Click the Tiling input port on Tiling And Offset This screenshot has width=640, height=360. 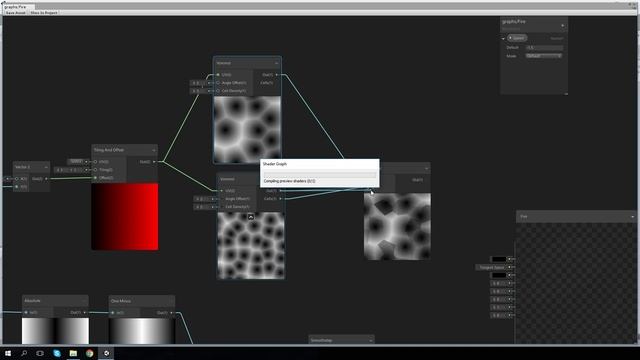tap(96, 170)
